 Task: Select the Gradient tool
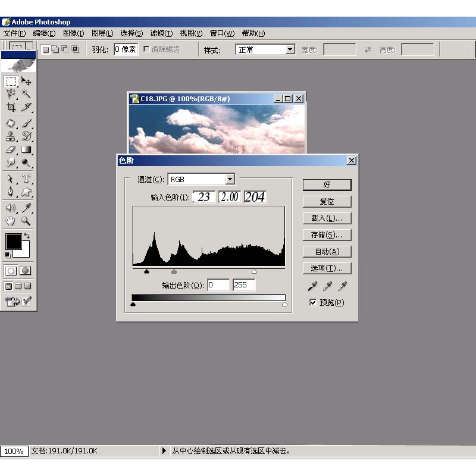pyautogui.click(x=26, y=149)
